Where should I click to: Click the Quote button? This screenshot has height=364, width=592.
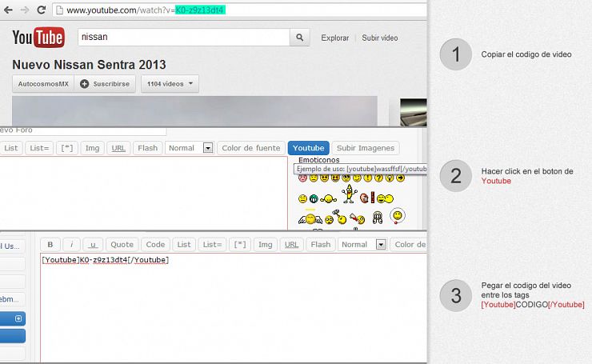point(122,245)
